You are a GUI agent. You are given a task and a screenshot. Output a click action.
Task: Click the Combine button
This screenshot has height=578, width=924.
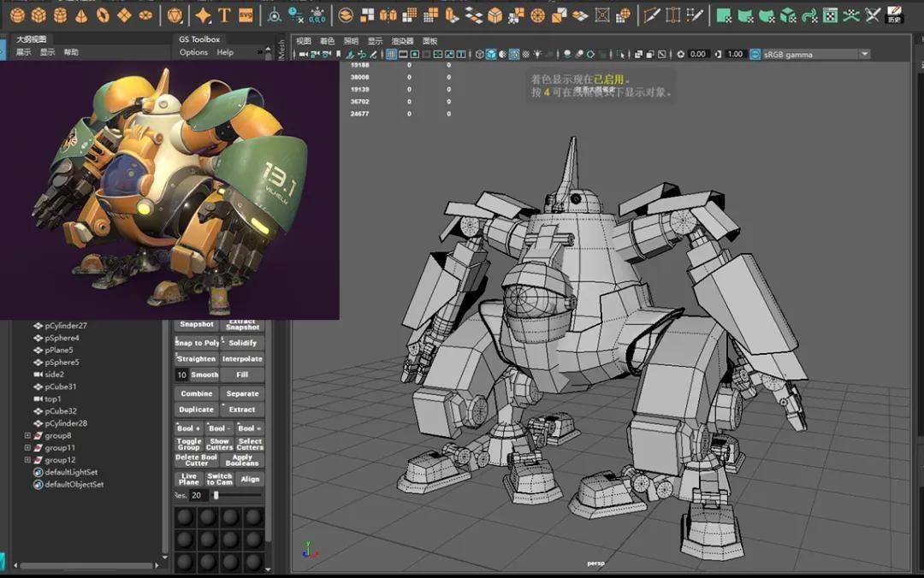(x=196, y=393)
